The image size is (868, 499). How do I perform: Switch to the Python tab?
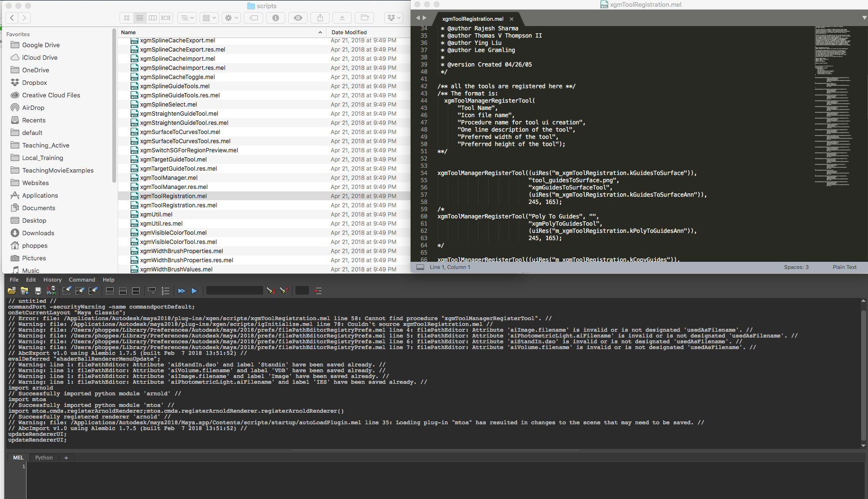pyautogui.click(x=43, y=457)
